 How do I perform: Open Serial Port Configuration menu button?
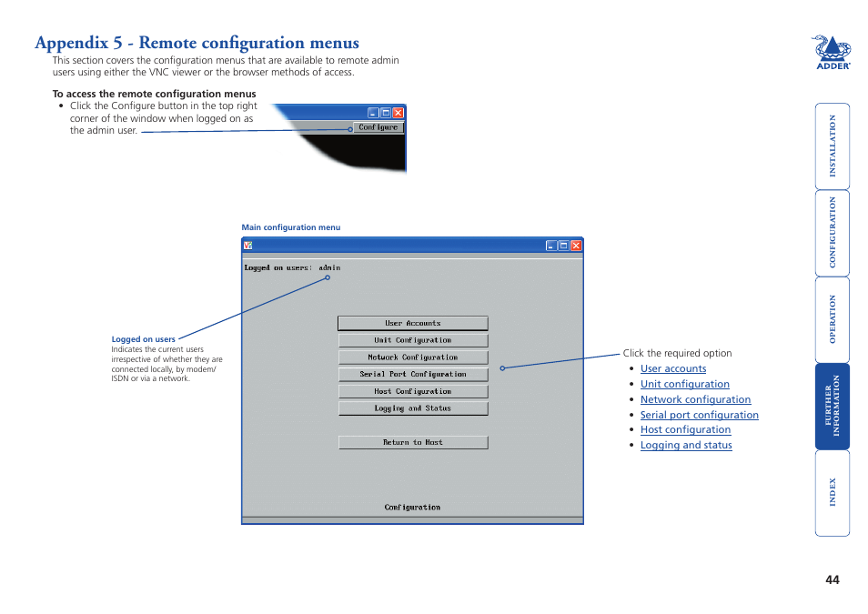[x=413, y=374]
